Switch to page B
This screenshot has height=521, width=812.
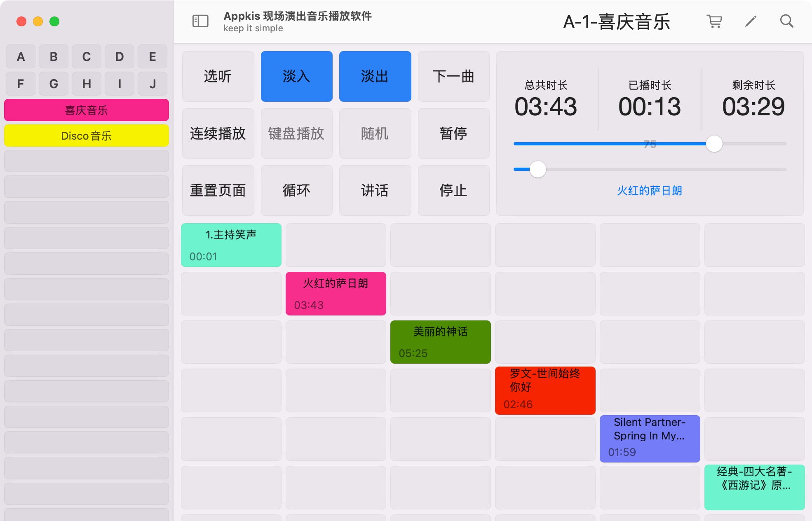[53, 56]
